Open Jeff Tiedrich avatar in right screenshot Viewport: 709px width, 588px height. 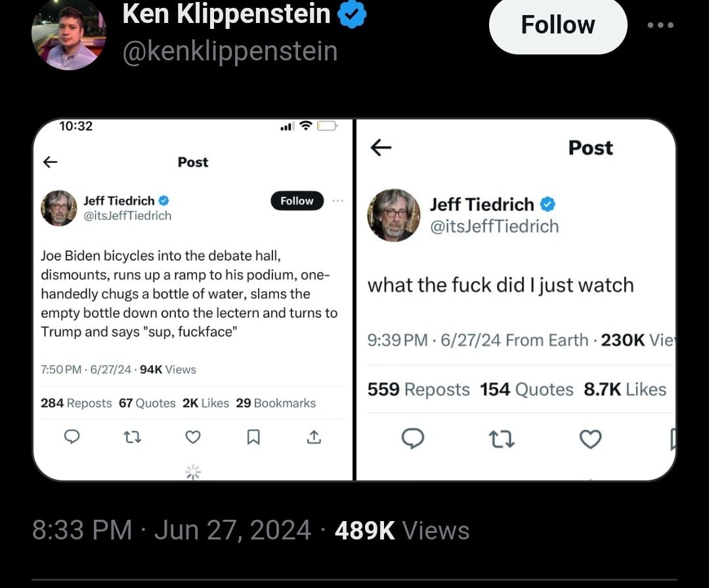tap(394, 215)
